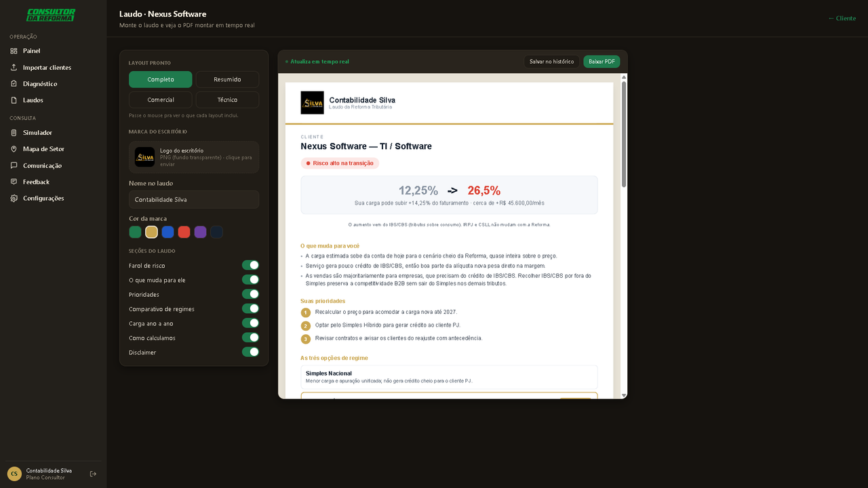Image resolution: width=868 pixels, height=488 pixels.
Task: Click the Nexus Software — TI / Software heading
Action: click(366, 146)
